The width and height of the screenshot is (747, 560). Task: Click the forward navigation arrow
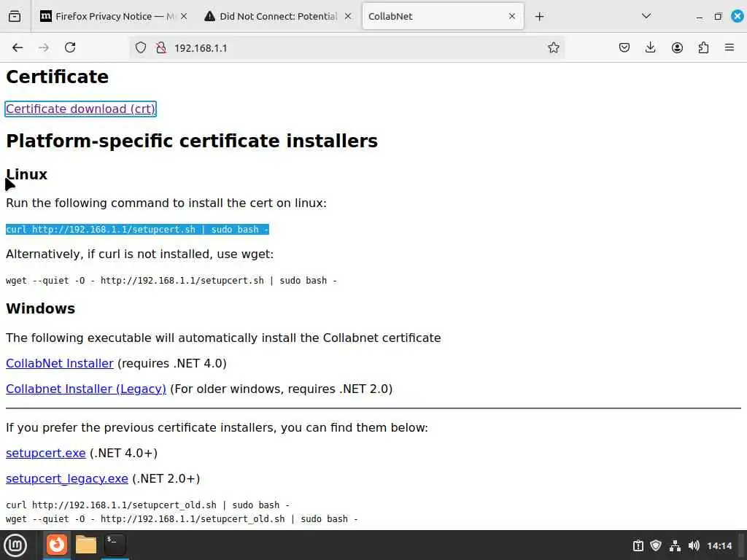click(44, 47)
